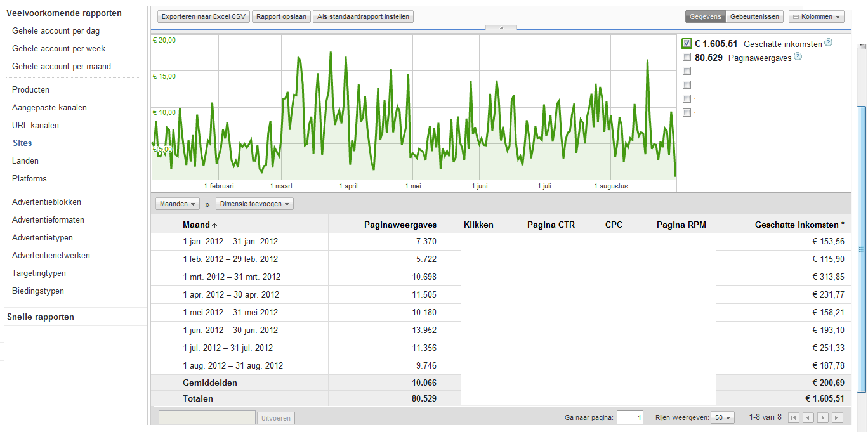Screen dimensions: 868x432
Task: Open the Advertentienetwerken report
Action: click(x=51, y=256)
